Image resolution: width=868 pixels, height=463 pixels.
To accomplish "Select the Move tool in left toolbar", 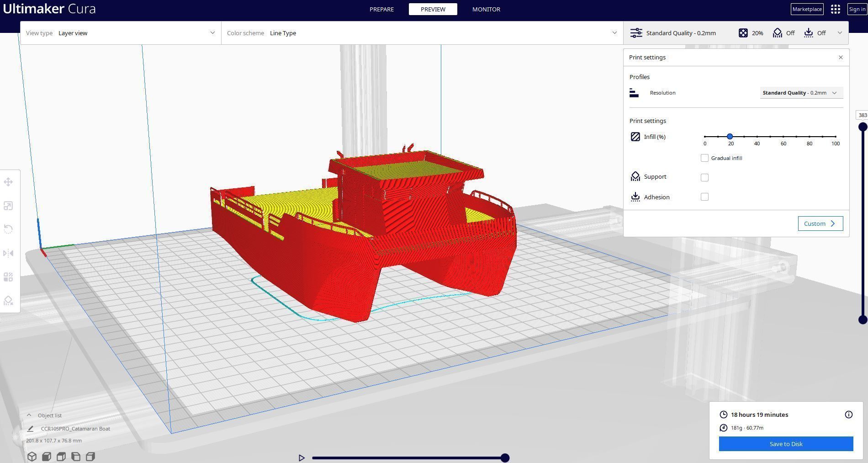I will pos(8,182).
